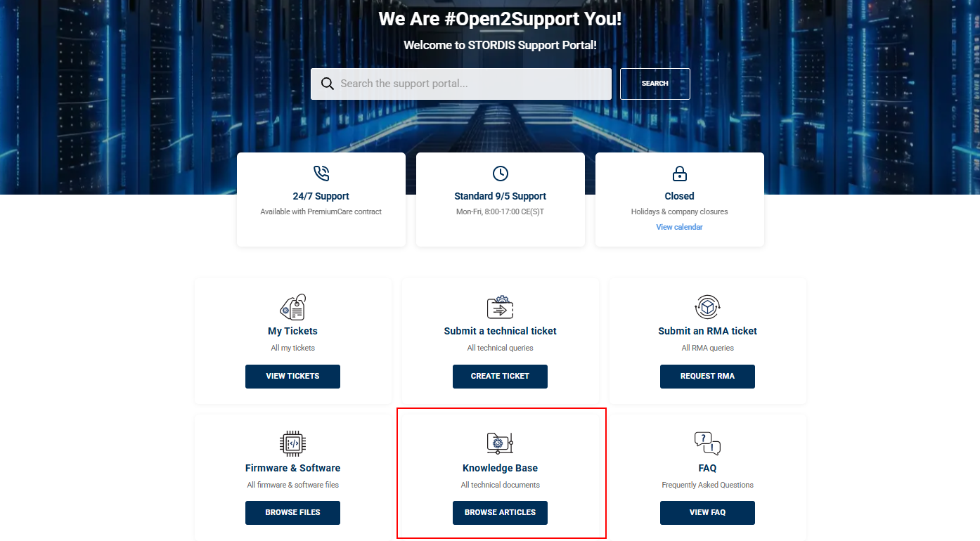
Task: Click the 'All my tickets' text
Action: (x=292, y=348)
